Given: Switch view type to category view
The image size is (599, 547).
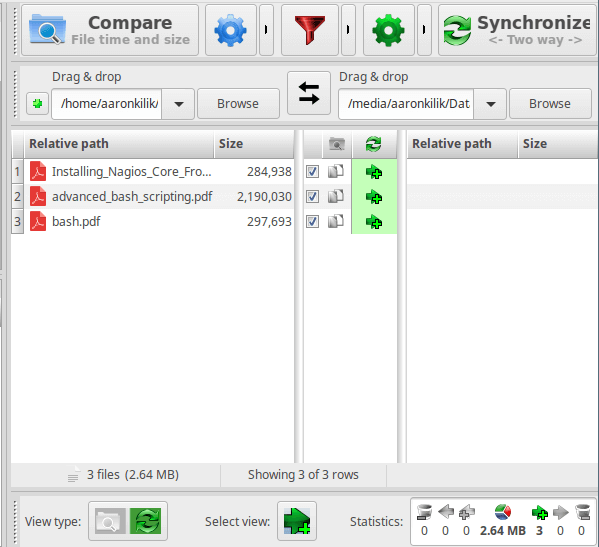Looking at the screenshot, I should click(x=110, y=521).
